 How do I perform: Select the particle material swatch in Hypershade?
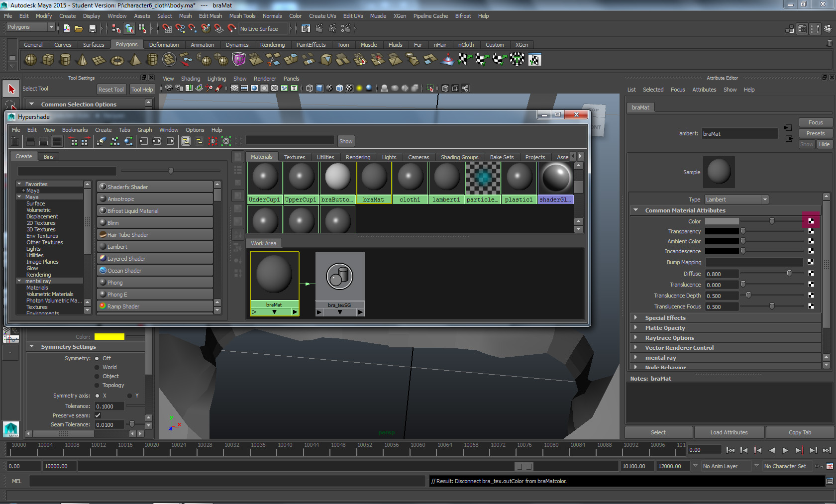pyautogui.click(x=482, y=183)
